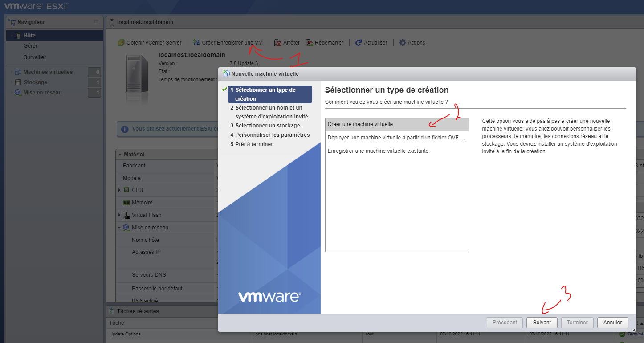Screen dimensions: 644x343
Task: Click the Actions gear icon
Action: pyautogui.click(x=403, y=43)
